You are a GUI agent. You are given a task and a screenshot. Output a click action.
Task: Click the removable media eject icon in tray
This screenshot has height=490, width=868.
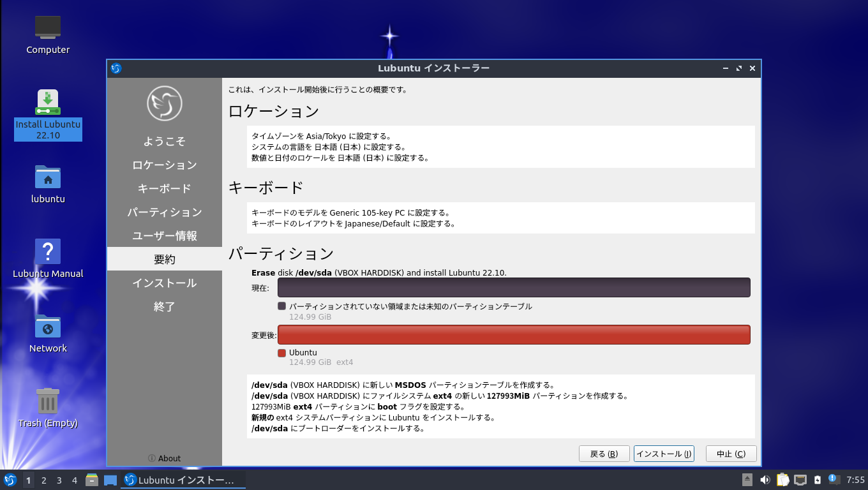pos(747,480)
